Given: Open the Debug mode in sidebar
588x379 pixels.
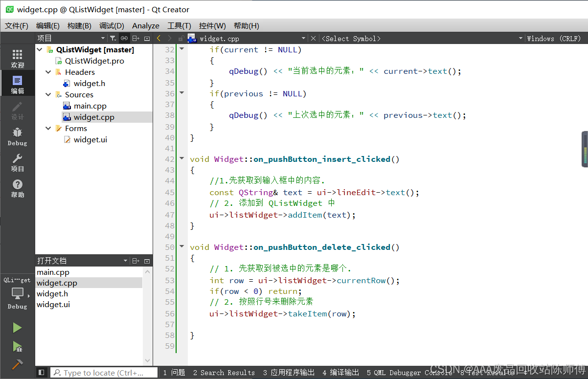Looking at the screenshot, I should point(17,136).
